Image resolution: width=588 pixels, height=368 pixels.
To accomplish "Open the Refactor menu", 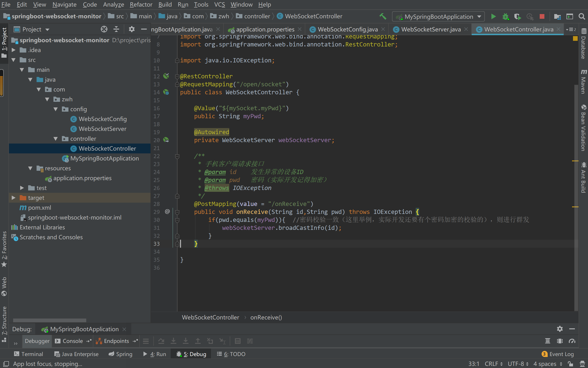I will [x=141, y=4].
